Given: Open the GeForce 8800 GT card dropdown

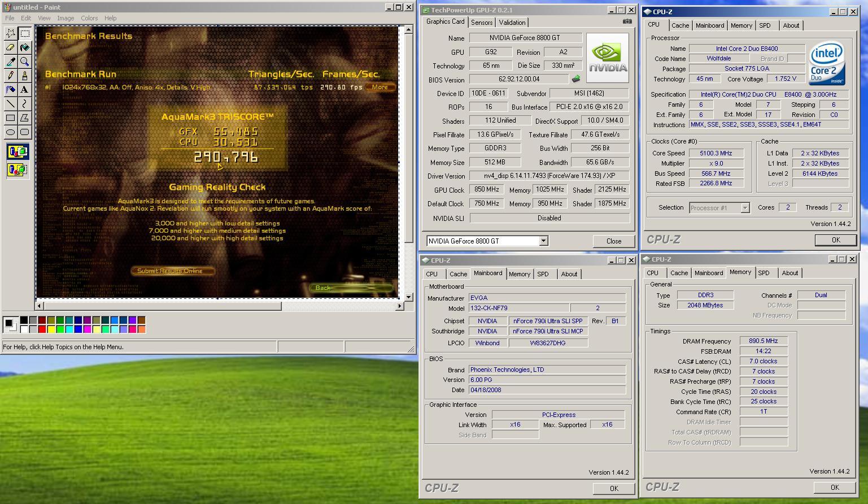Looking at the screenshot, I should [x=543, y=241].
